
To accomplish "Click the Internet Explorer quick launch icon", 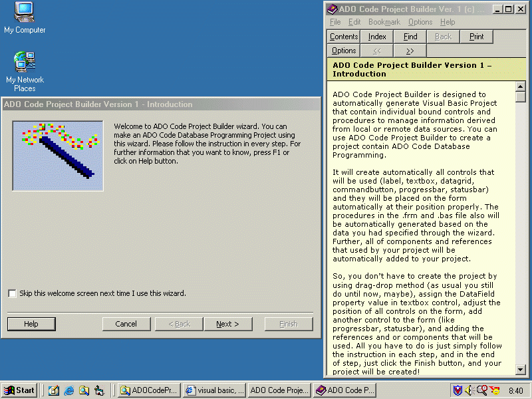I will (x=68, y=390).
